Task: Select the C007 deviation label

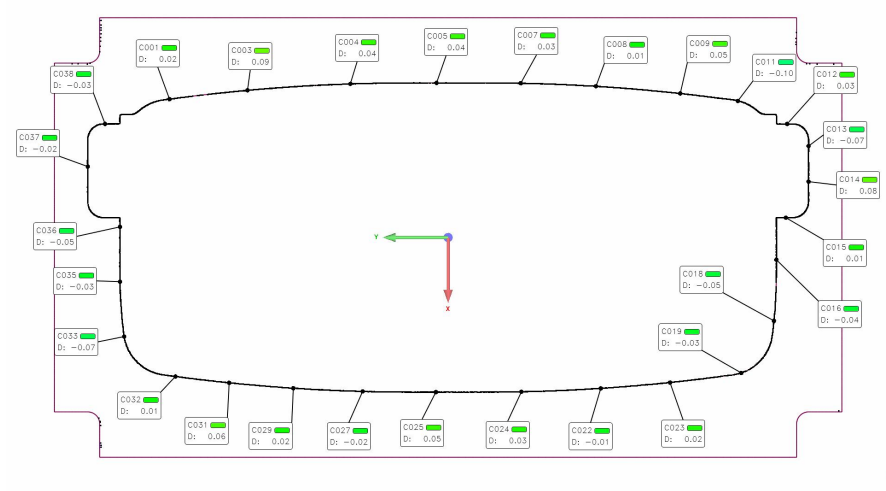Action: coord(536,41)
